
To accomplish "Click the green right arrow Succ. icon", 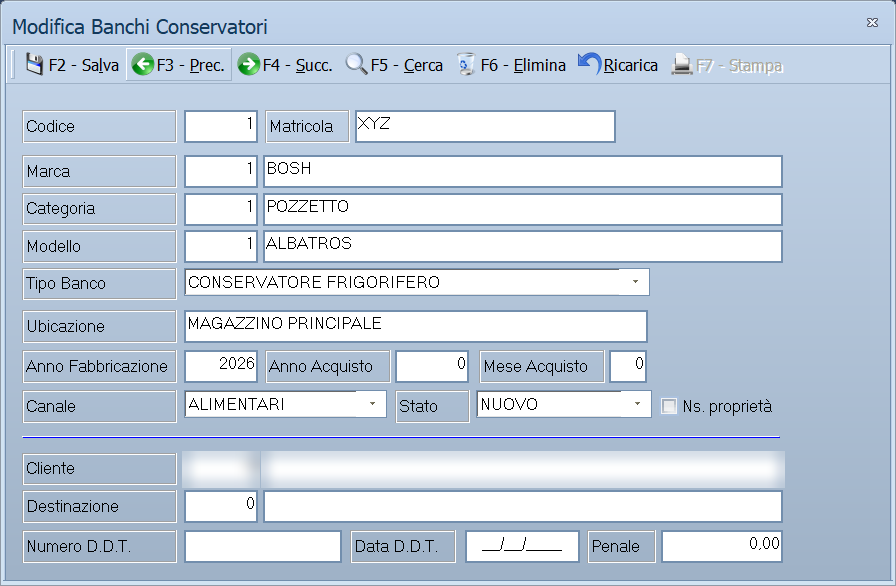I will [249, 65].
